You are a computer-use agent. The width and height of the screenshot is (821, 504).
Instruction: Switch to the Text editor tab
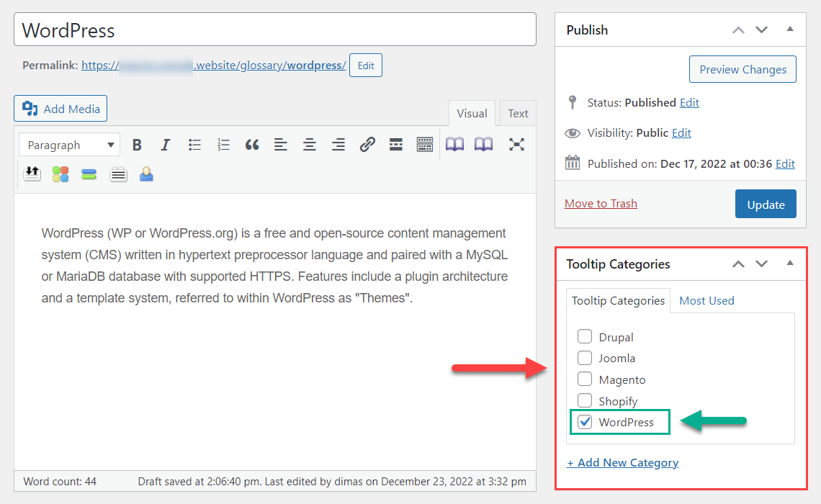(518, 114)
